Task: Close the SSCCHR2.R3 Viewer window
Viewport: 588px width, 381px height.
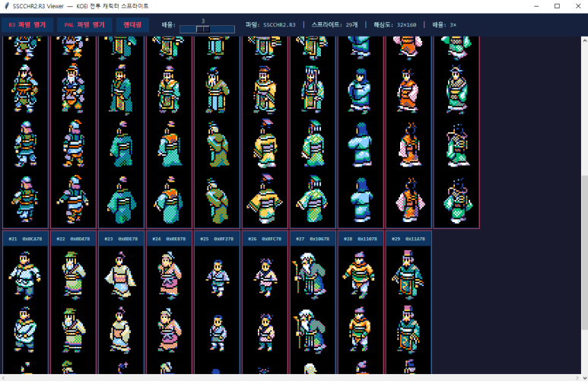Action: click(578, 6)
